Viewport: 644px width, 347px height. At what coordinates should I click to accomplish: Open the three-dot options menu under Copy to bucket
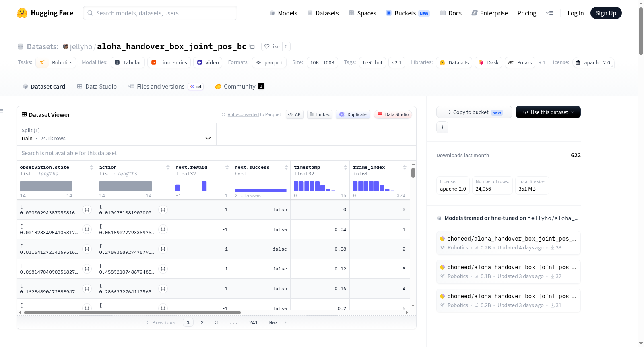pyautogui.click(x=442, y=127)
